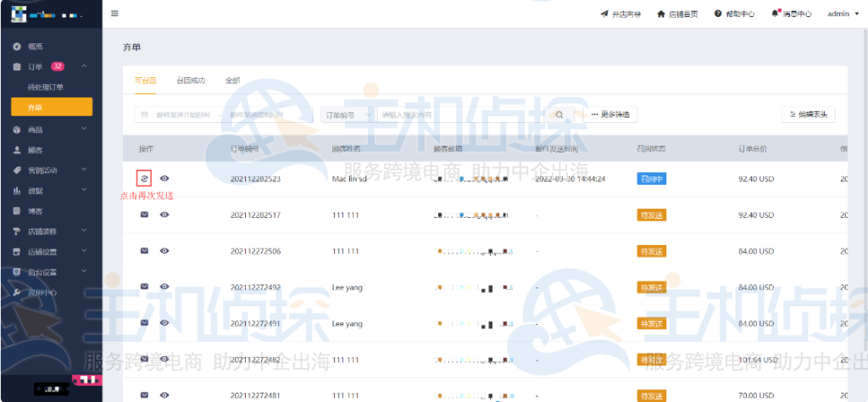Open the 订单编号 search type dropdown

[347, 114]
